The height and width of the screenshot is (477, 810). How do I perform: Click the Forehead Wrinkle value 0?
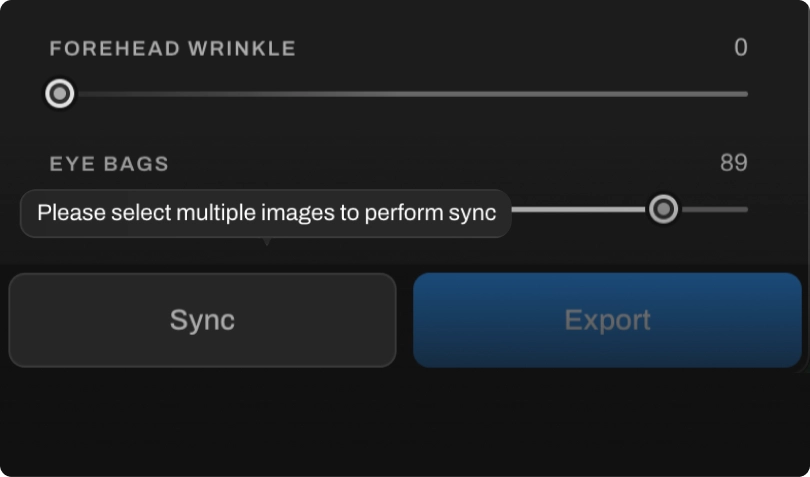coord(740,48)
